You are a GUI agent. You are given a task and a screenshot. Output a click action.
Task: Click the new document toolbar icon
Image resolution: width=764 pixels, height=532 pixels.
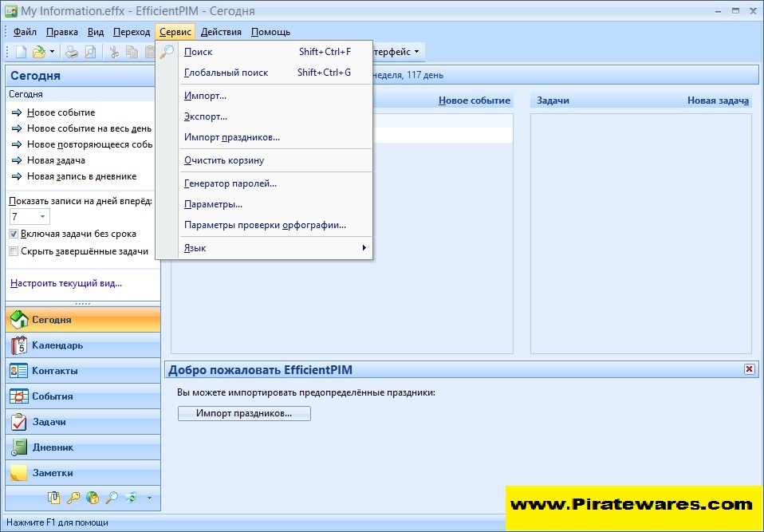tap(22, 52)
